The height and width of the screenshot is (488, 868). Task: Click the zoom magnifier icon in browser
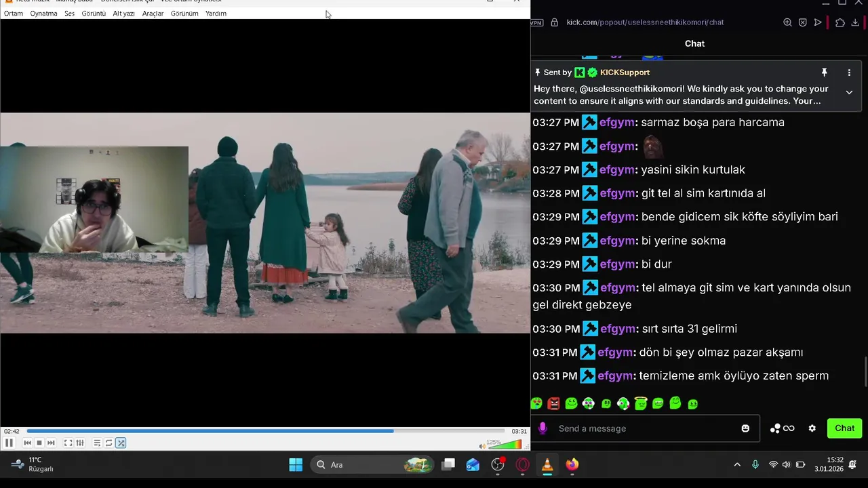point(787,22)
